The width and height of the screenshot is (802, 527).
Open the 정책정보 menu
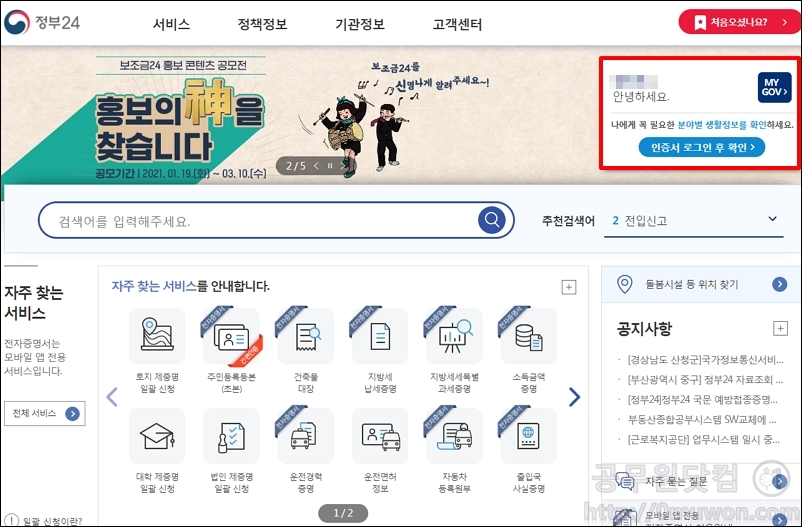(262, 24)
